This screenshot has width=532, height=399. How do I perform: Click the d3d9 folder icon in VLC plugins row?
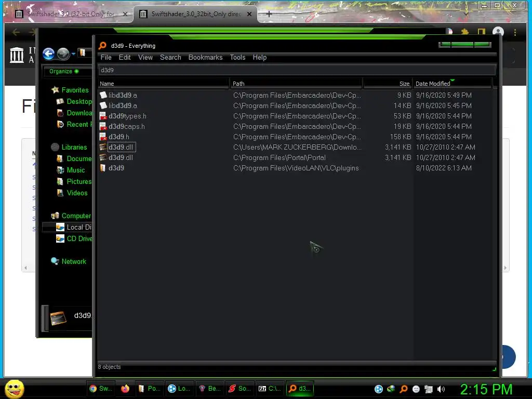click(103, 168)
